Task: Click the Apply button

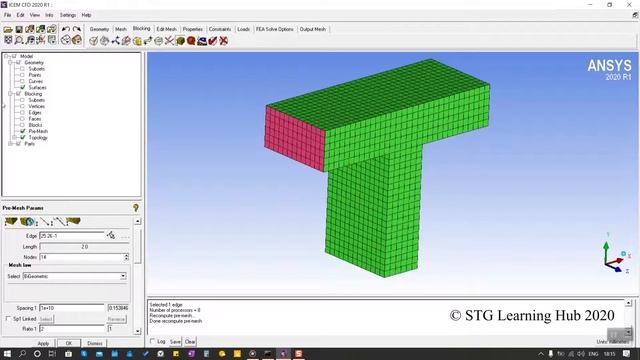Action: 43,343
